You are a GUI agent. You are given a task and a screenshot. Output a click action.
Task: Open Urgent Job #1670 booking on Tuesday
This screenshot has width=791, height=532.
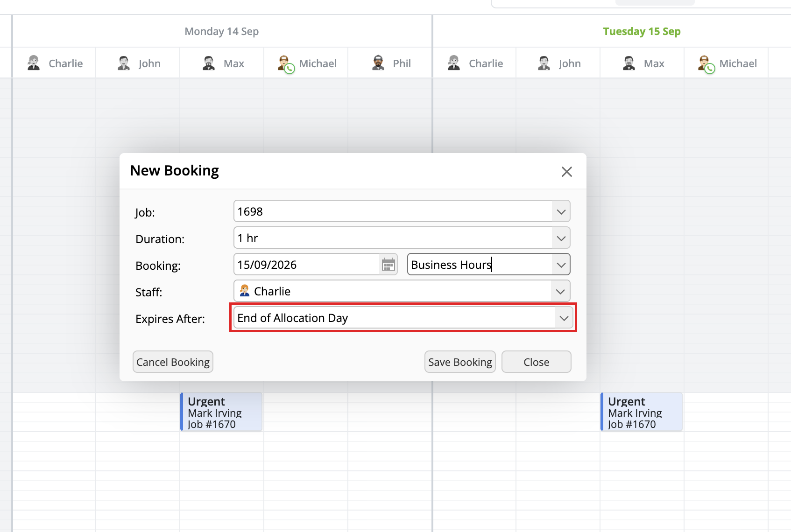642,412
